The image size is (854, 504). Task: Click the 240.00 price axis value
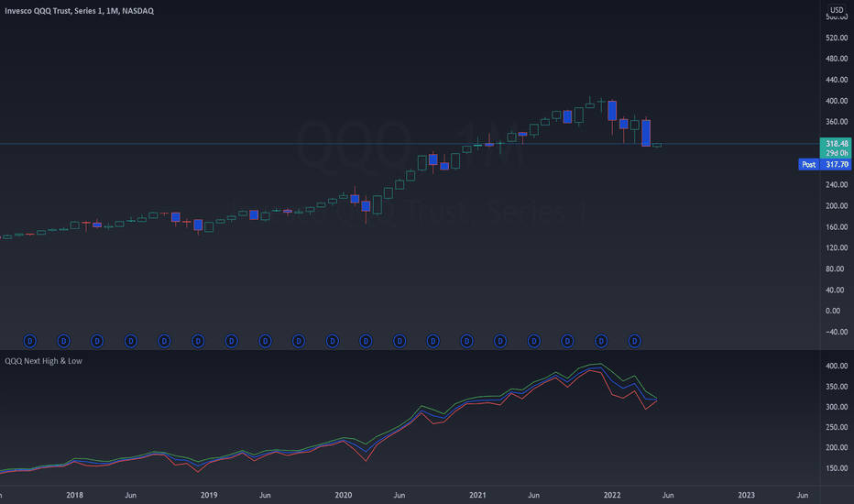[837, 185]
